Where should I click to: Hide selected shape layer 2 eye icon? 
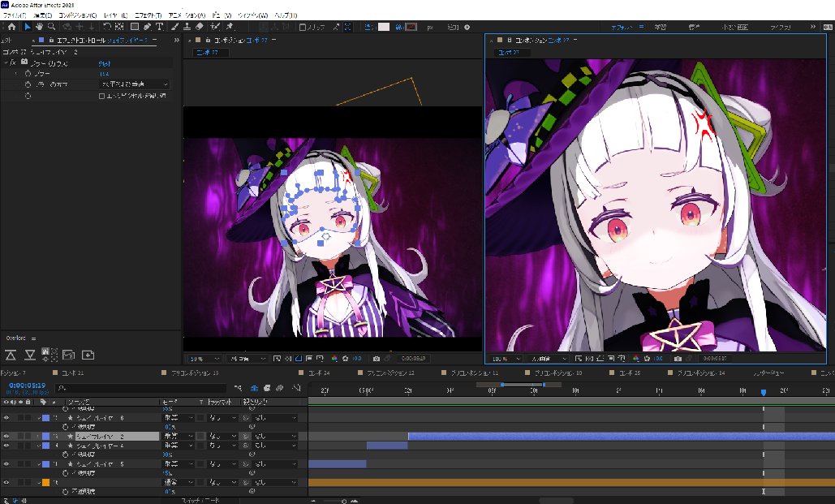[x=6, y=437]
